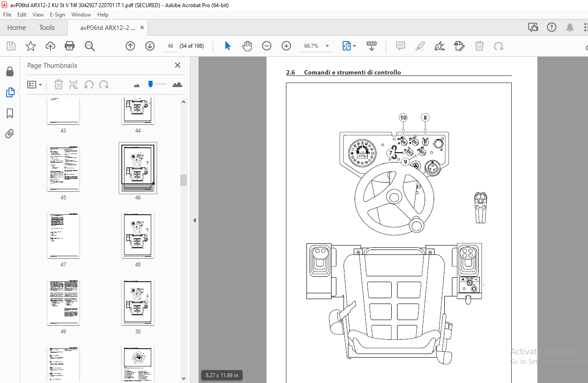Image resolution: width=588 pixels, height=383 pixels.
Task: Click the thumbnails panel scrollbar thumb
Action: (183, 180)
